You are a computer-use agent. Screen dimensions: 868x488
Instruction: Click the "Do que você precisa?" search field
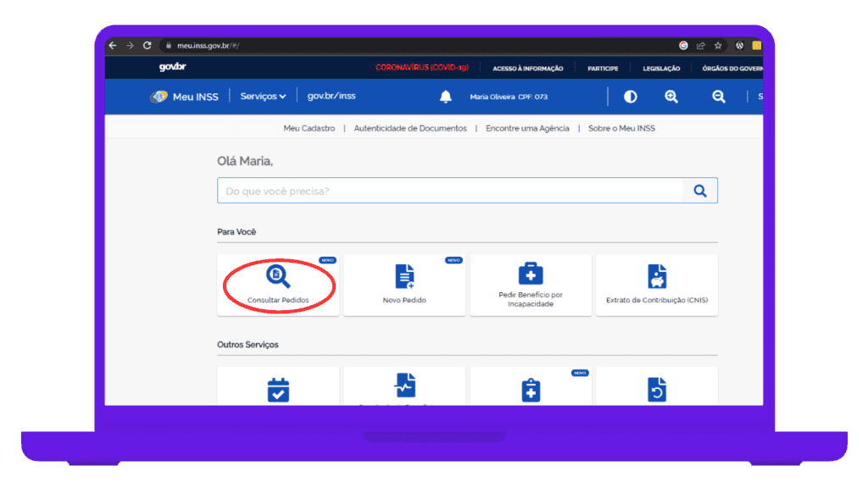(x=449, y=191)
